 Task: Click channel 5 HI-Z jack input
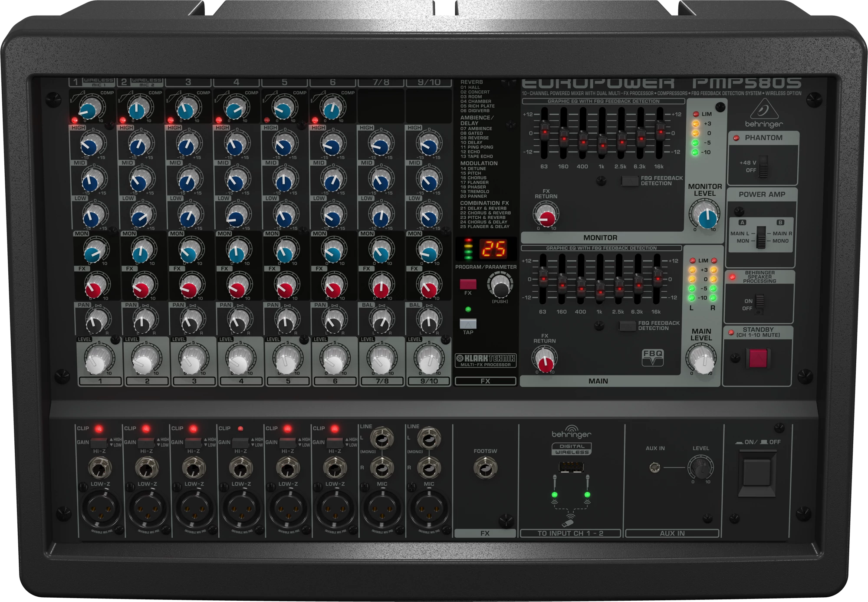click(x=288, y=469)
